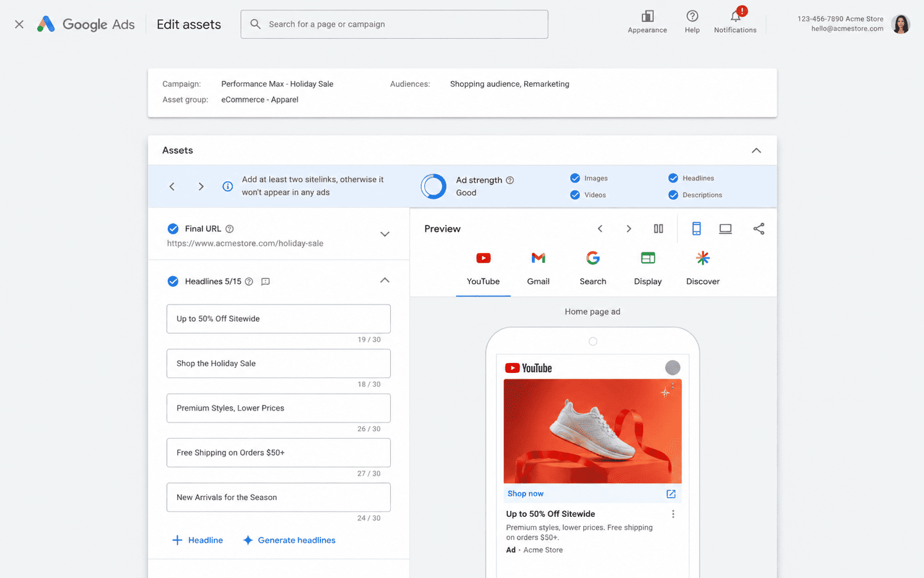
Task: View Notifications bell
Action: point(736,15)
